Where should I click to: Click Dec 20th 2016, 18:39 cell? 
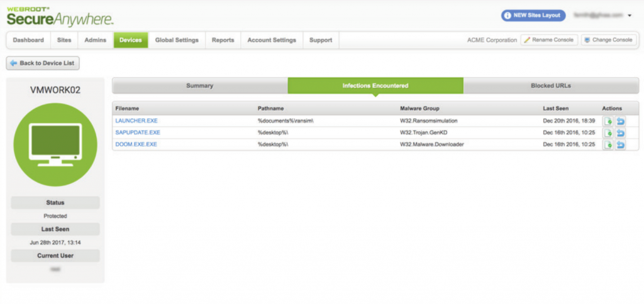pos(569,121)
